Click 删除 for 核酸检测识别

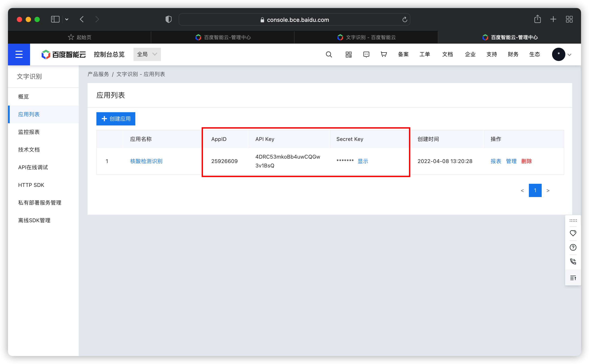(526, 161)
